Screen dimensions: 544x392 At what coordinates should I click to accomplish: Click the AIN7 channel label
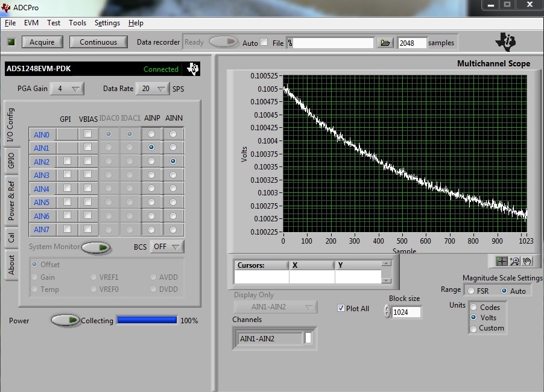(42, 229)
